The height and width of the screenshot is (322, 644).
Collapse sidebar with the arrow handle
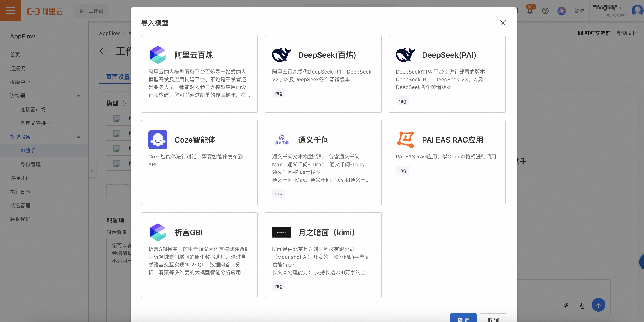click(92, 170)
